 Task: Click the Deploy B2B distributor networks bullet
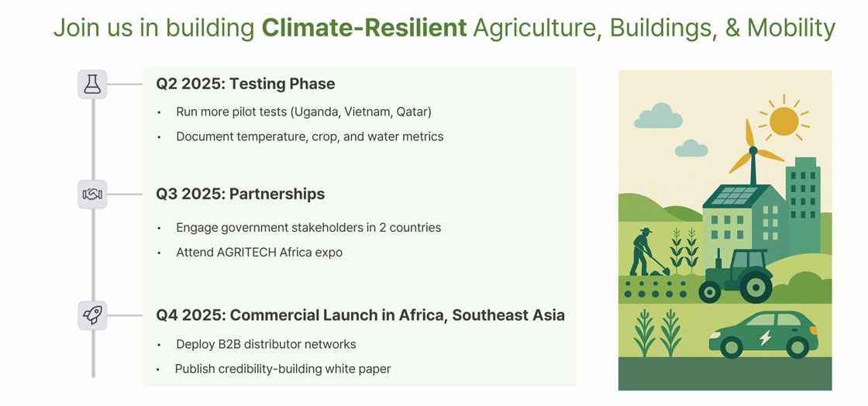tap(266, 344)
